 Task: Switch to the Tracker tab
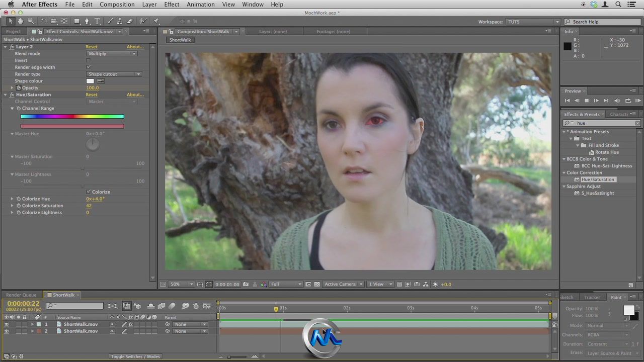pos(592,297)
